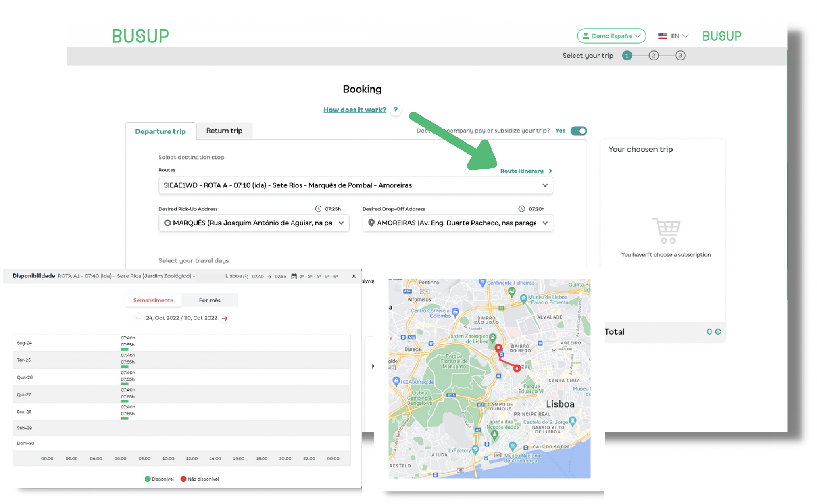The height and width of the screenshot is (504, 817).
Task: Click the pick-up time clock icon
Action: pos(318,209)
